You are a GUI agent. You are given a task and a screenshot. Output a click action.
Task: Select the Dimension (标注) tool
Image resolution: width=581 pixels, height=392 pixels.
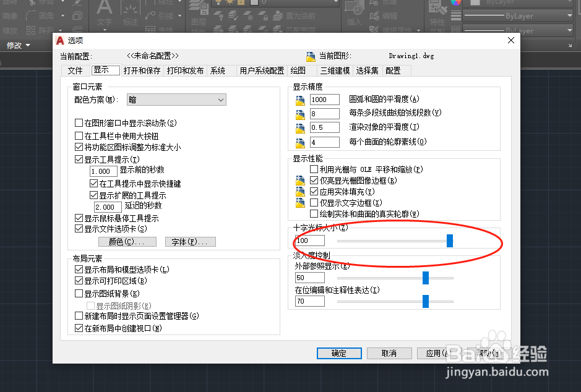tap(131, 12)
